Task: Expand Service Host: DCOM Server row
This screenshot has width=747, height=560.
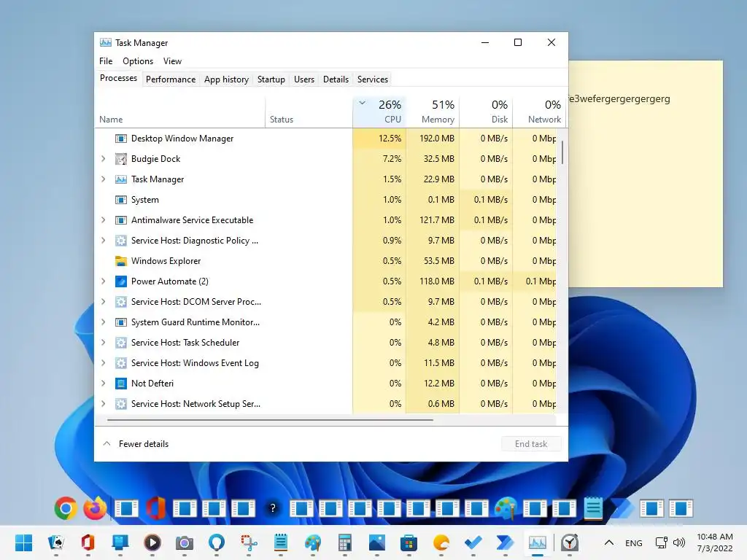Action: [104, 302]
